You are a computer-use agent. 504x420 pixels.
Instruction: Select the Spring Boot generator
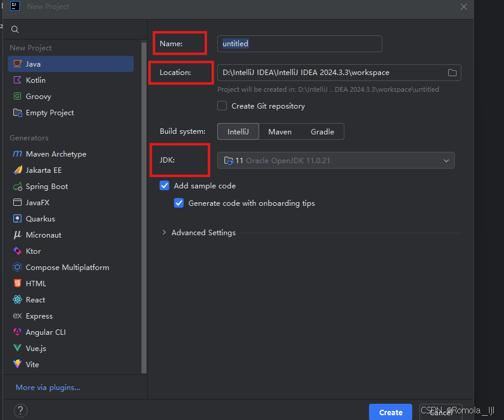point(71,187)
